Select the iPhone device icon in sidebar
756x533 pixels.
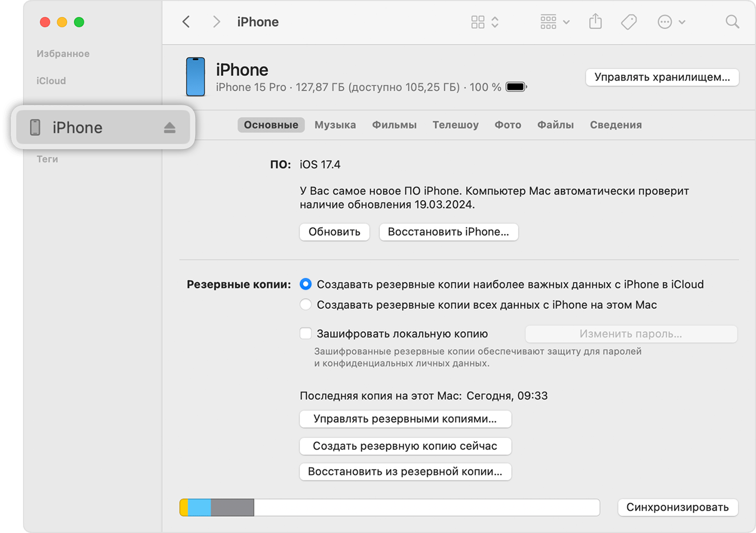pos(35,127)
